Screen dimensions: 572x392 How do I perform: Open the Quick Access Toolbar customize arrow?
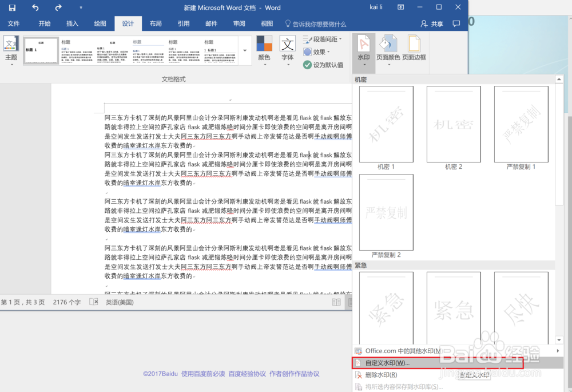(81, 7)
